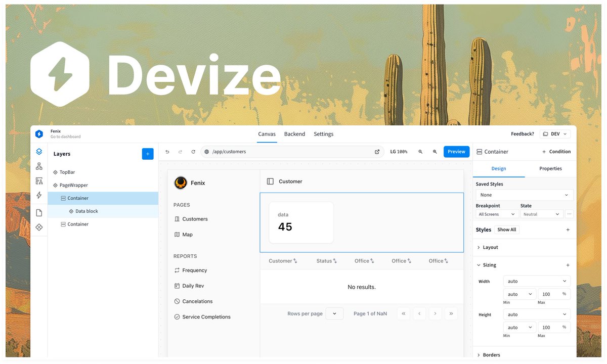Sort table by the Status column
The width and height of the screenshot is (607, 364).
[326, 261]
